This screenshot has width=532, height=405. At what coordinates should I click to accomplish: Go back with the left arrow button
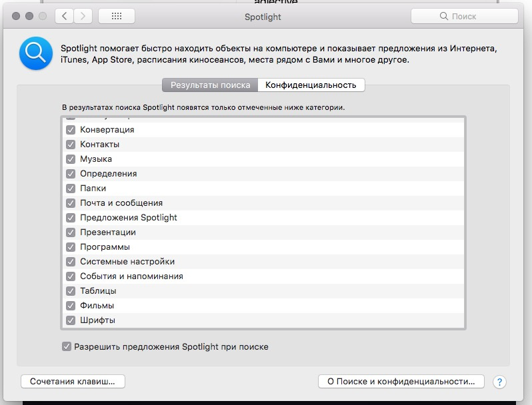(65, 16)
